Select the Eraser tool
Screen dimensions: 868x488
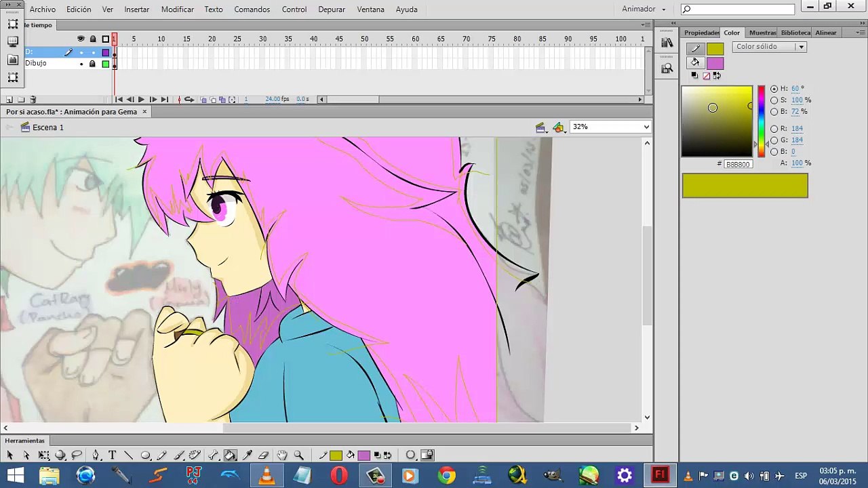pos(264,455)
